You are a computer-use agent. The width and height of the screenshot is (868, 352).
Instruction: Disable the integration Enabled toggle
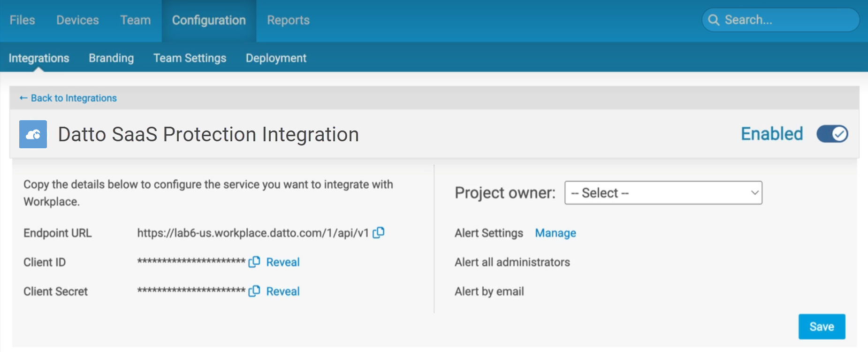point(832,134)
